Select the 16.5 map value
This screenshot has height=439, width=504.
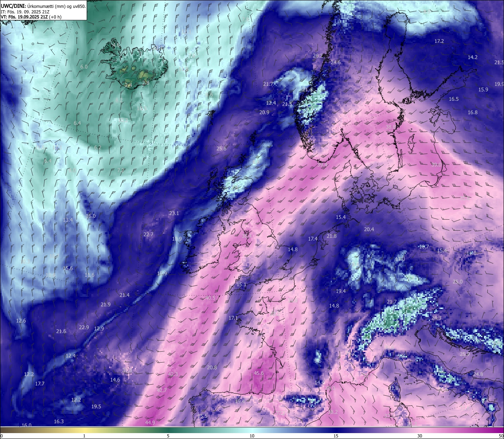(x=454, y=99)
